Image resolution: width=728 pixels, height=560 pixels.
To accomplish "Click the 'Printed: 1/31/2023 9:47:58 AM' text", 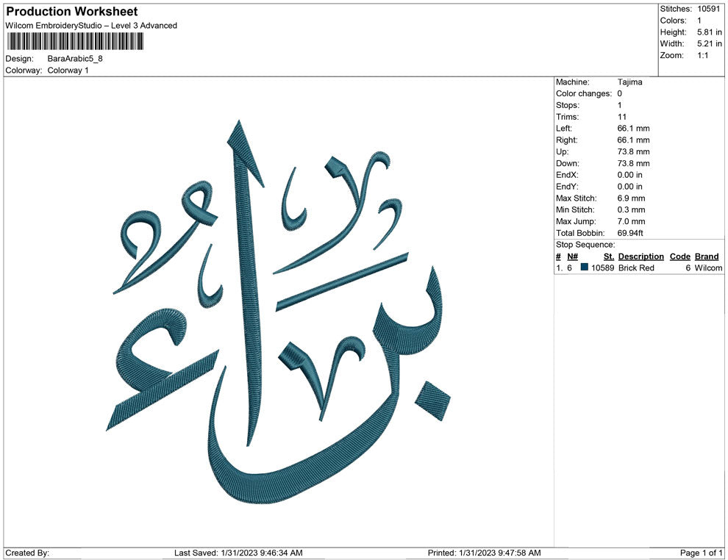I will click(x=485, y=553).
